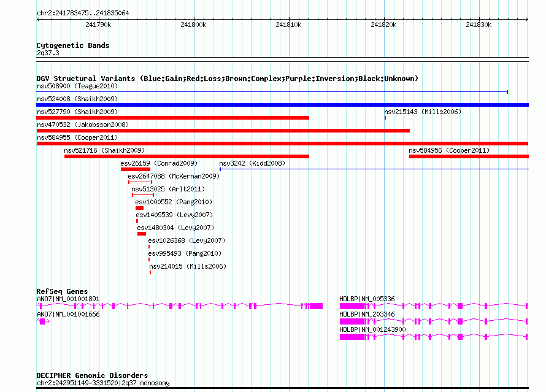Click the red nsv470532 loss bar
Viewport: 546px width, 392px height.
click(223, 131)
